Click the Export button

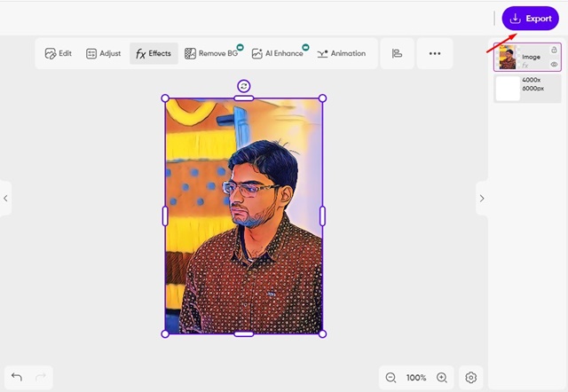530,19
